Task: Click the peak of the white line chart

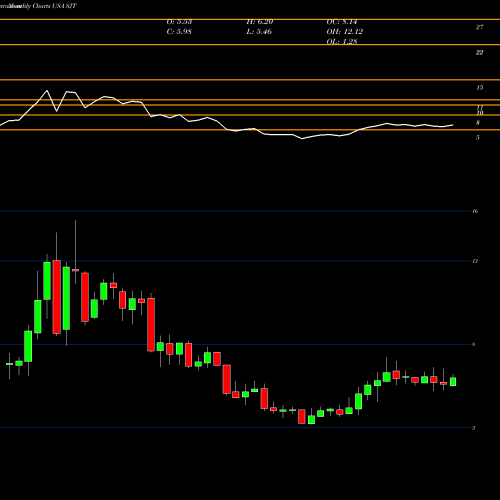Action: click(47, 91)
